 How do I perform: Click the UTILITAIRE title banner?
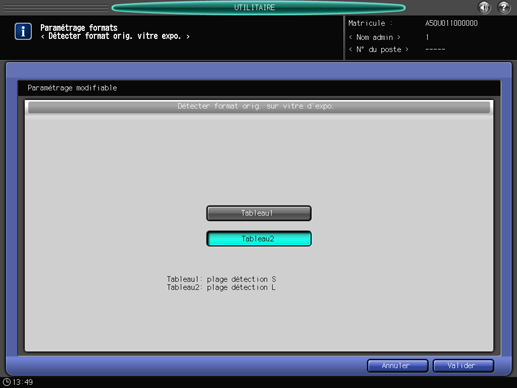click(258, 7)
